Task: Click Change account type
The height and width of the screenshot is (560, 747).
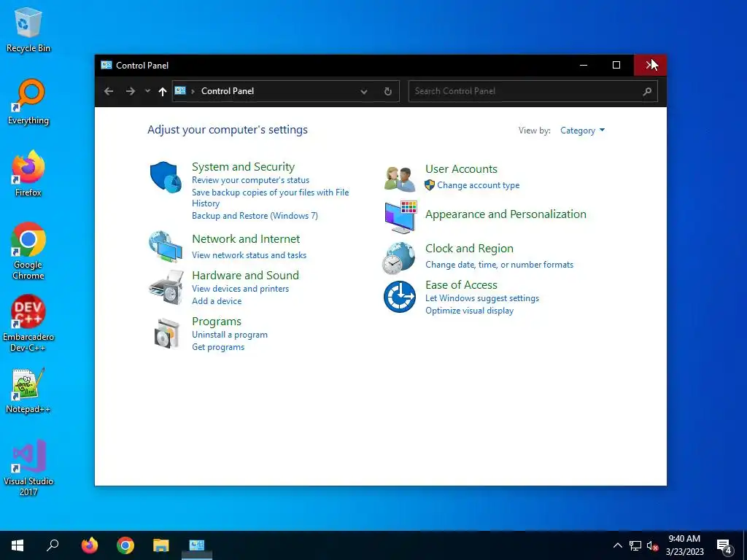Action: (x=479, y=185)
